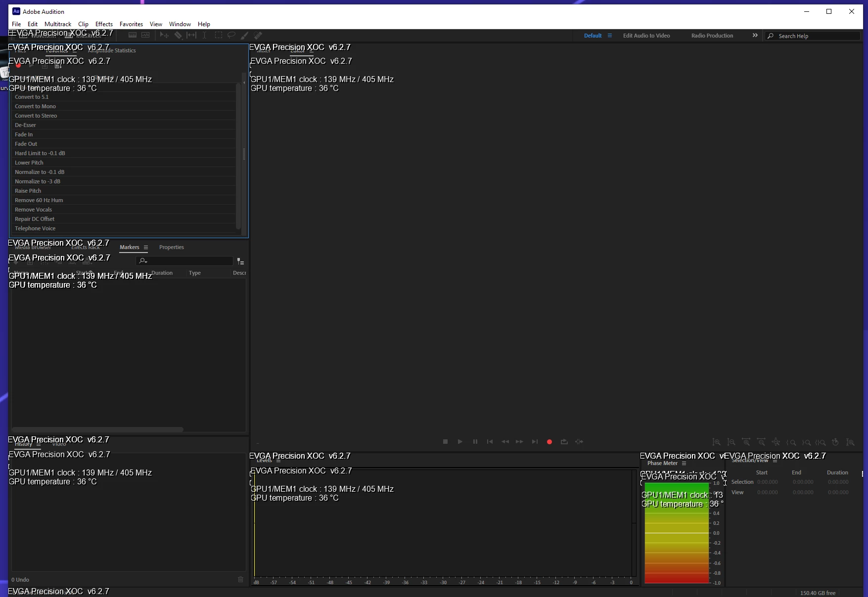The width and height of the screenshot is (868, 597).
Task: Click the Fast Forward transport button
Action: pyautogui.click(x=519, y=442)
